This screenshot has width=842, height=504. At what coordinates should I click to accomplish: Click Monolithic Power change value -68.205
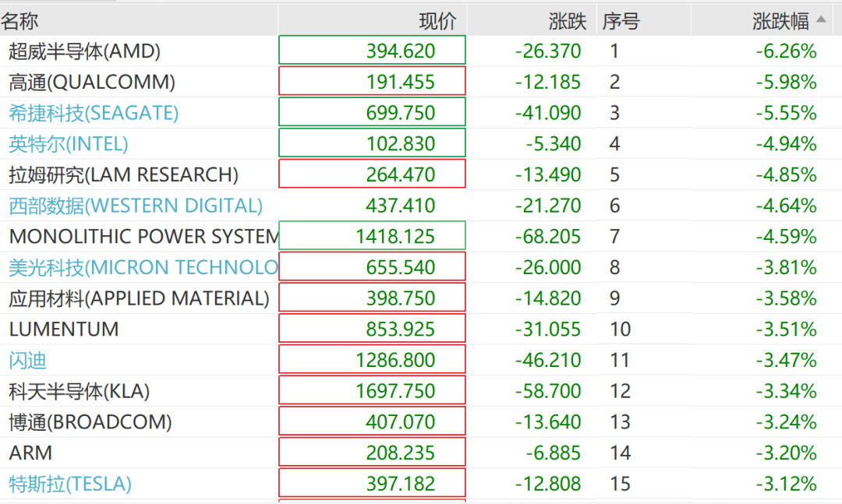pos(548,236)
